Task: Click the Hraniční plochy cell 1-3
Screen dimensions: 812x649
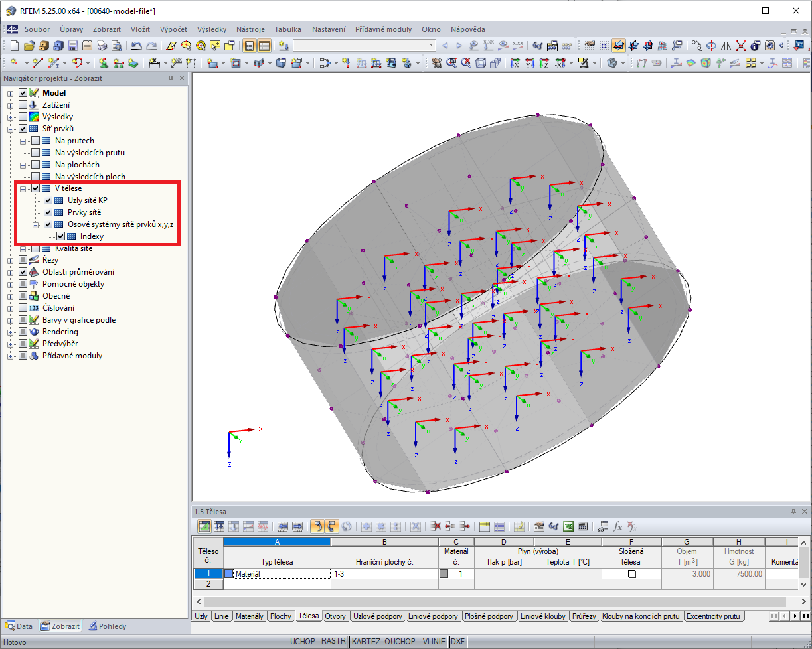Action: tap(383, 574)
